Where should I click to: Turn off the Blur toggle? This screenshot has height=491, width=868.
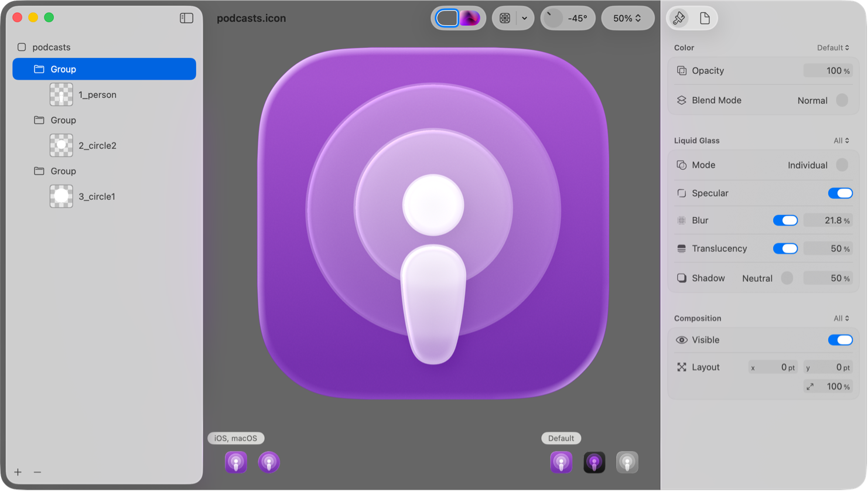click(x=785, y=220)
